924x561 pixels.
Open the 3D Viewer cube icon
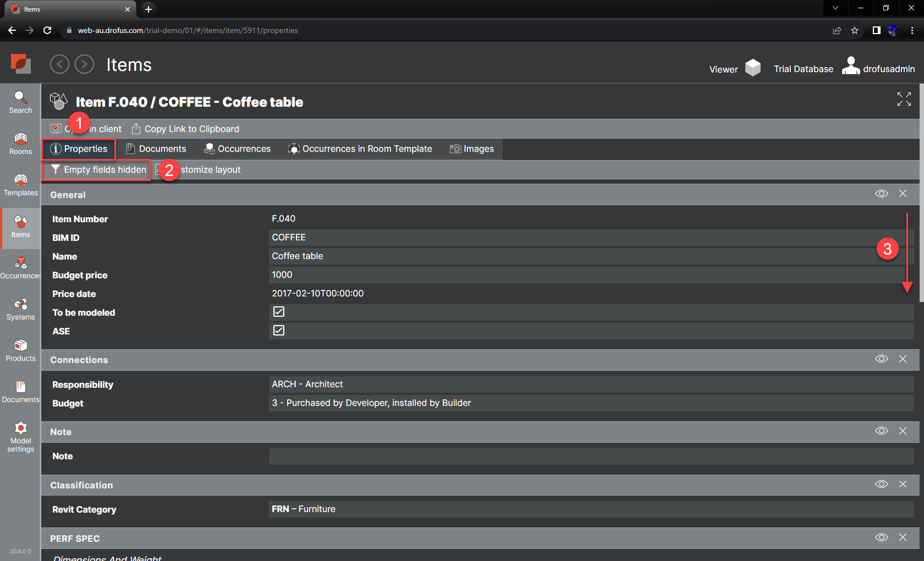[752, 68]
